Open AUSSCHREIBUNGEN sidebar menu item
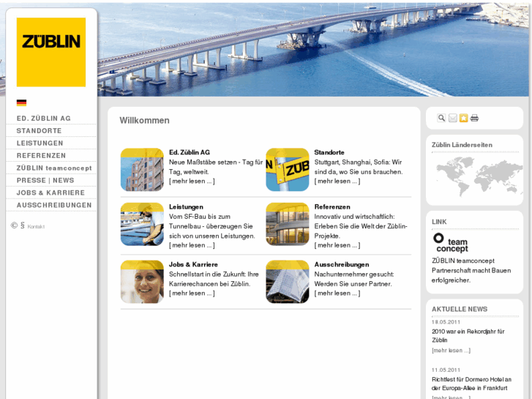Image resolution: width=532 pixels, height=399 pixels. coord(54,205)
